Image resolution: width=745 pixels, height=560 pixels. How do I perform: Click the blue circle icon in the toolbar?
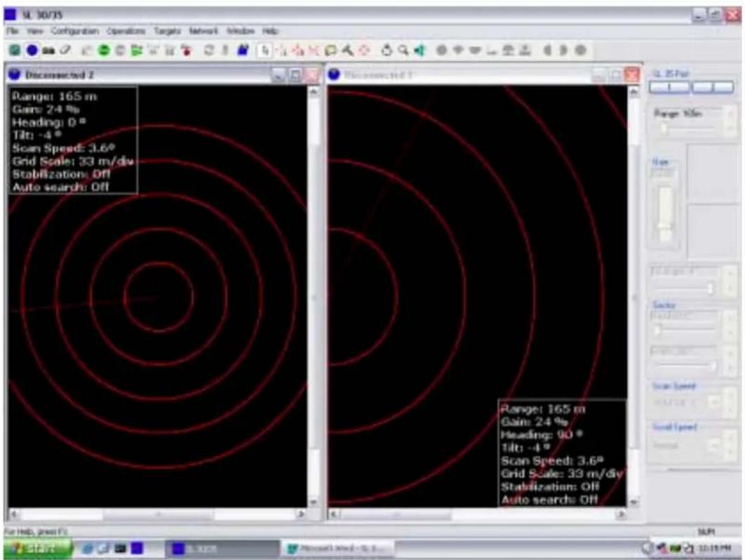[32, 50]
